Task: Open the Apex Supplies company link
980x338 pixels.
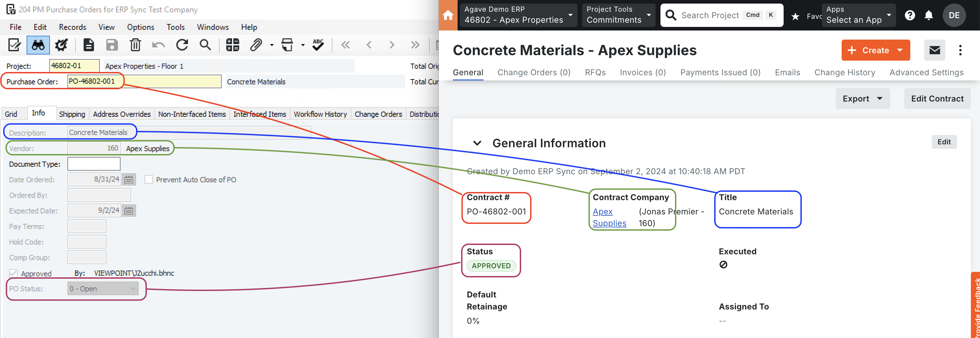Action: click(x=609, y=217)
